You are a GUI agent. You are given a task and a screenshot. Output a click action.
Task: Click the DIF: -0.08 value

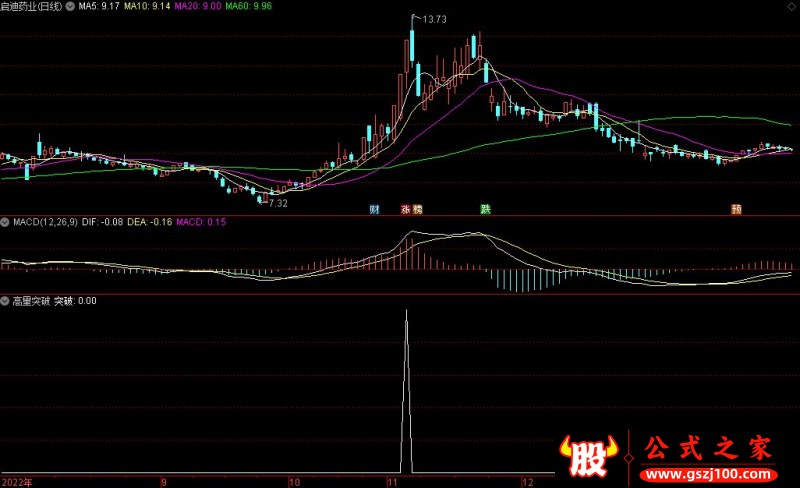pos(103,222)
